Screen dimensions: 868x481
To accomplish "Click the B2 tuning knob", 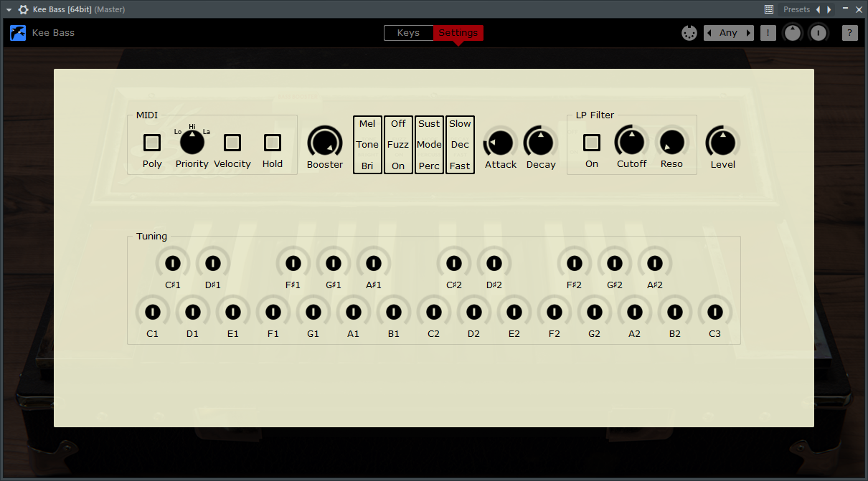I will (x=674, y=312).
